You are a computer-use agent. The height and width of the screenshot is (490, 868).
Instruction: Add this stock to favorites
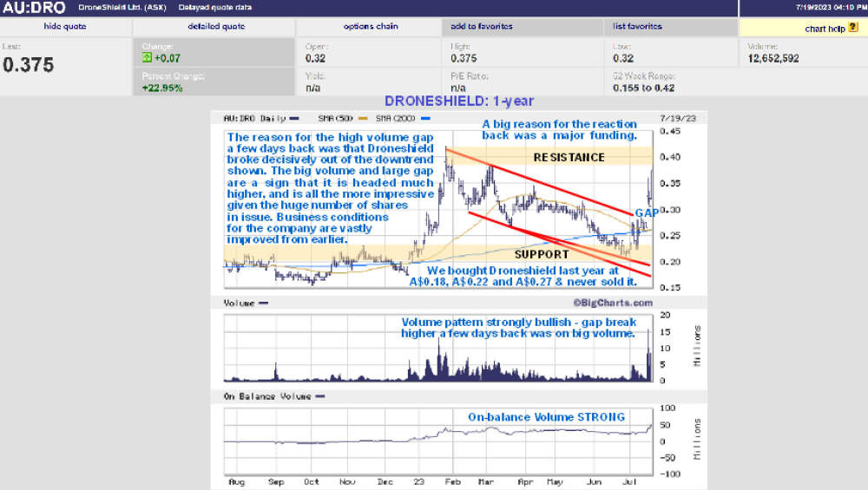482,26
